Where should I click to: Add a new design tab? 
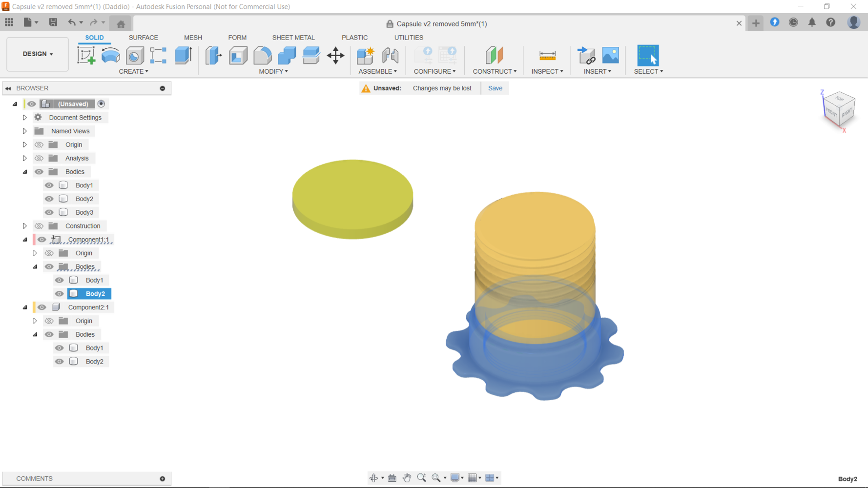pos(756,23)
